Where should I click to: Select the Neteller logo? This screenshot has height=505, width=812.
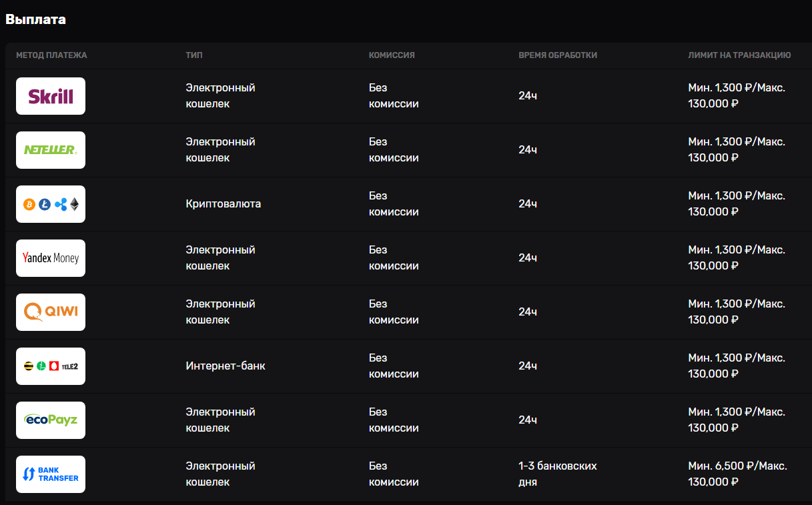coord(51,150)
